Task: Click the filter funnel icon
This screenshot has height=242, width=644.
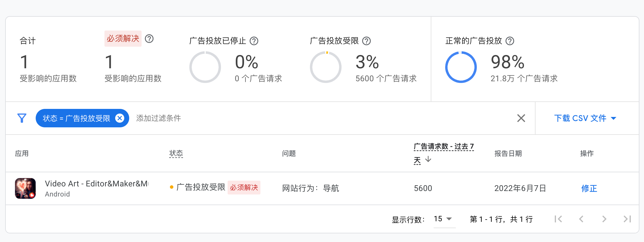Action: click(21, 118)
